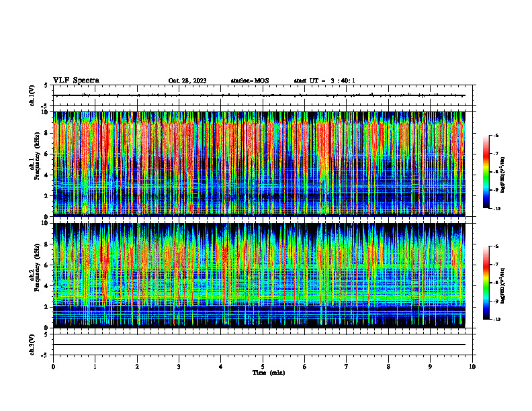
Task: Click the ch.1 spectrogram color bar
Action: click(x=486, y=172)
